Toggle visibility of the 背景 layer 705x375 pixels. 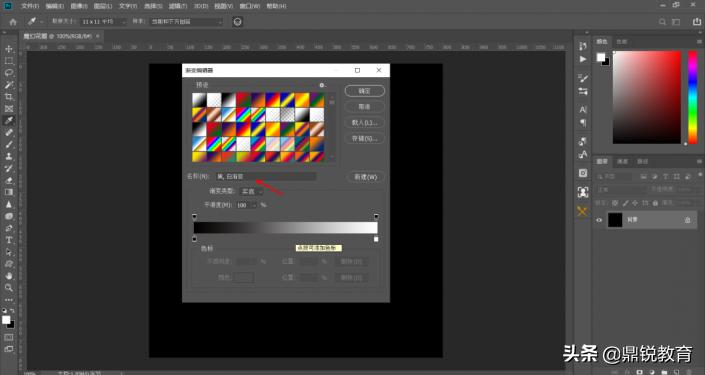tap(599, 220)
